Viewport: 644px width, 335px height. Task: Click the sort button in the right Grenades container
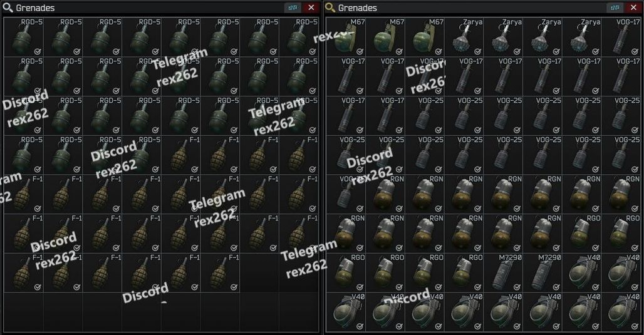[615, 8]
